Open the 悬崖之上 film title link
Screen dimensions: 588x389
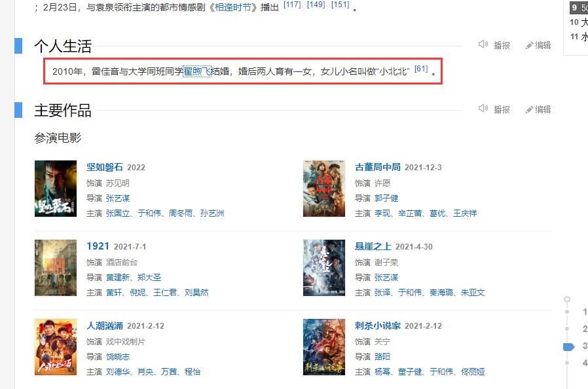pos(373,246)
